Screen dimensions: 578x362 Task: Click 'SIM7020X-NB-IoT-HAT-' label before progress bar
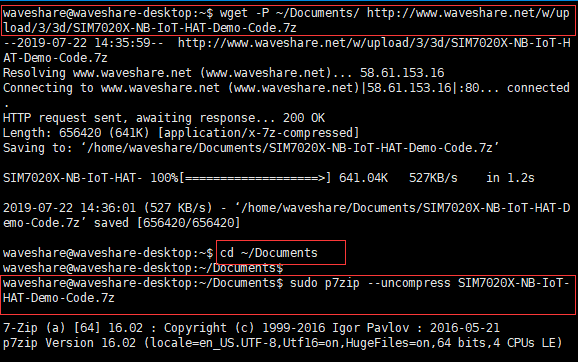(73, 178)
